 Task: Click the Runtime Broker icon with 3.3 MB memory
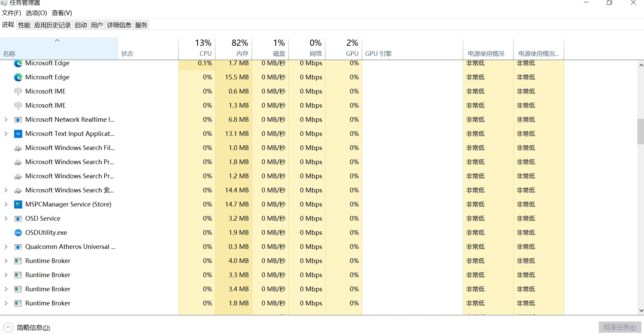pos(18,275)
